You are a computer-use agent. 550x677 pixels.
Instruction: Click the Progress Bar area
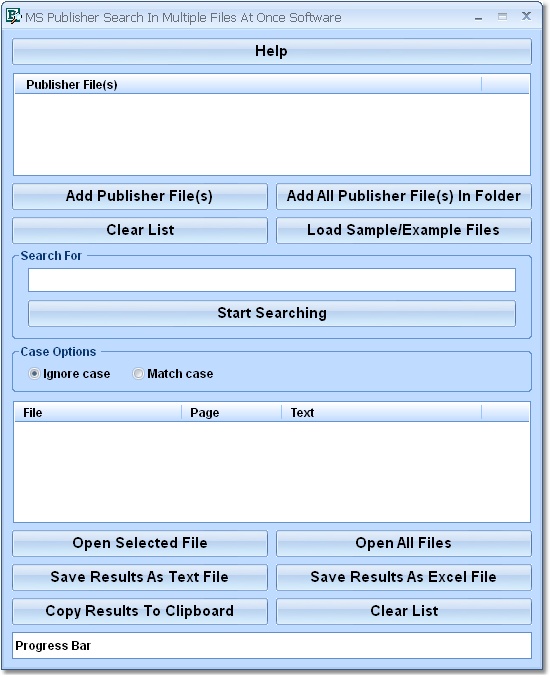pos(272,646)
